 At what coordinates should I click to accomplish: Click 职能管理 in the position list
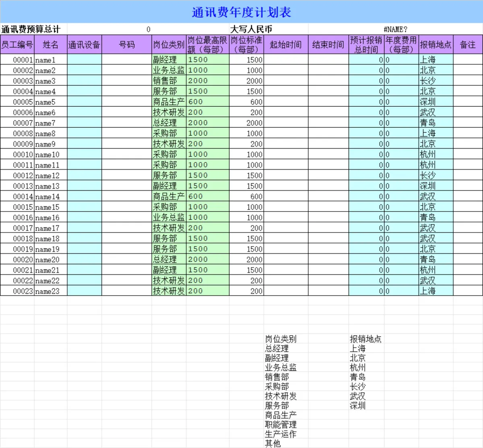point(281,425)
